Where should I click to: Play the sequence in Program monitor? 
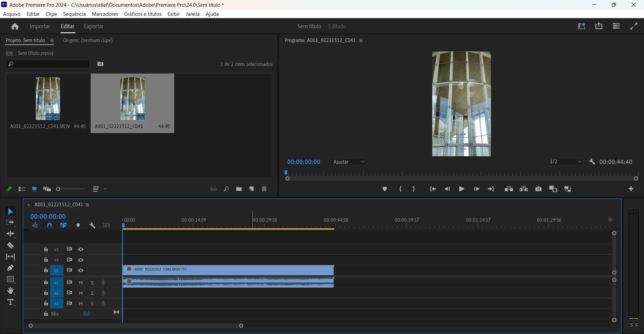[x=462, y=189]
